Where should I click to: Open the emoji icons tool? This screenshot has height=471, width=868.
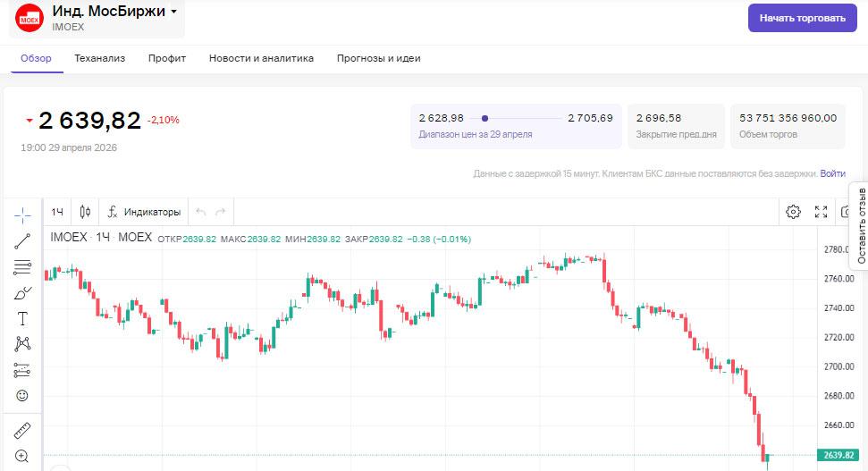point(22,395)
